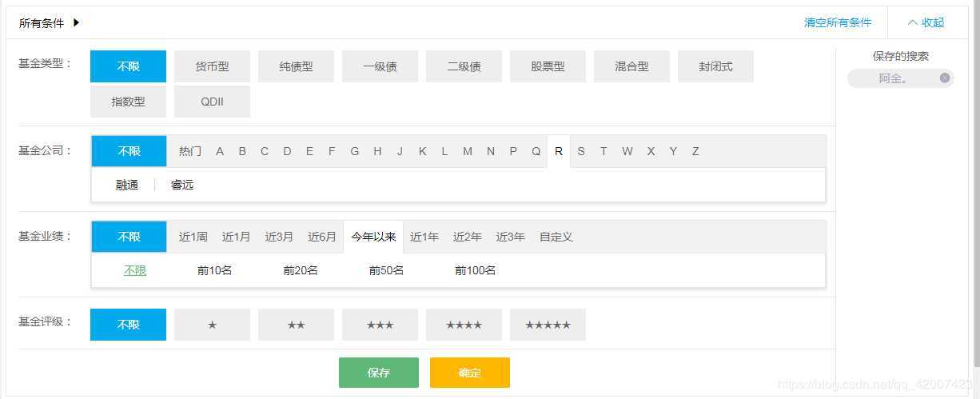The width and height of the screenshot is (980, 399).
Task: Pick the 睿远 fund company
Action: pyautogui.click(x=182, y=185)
